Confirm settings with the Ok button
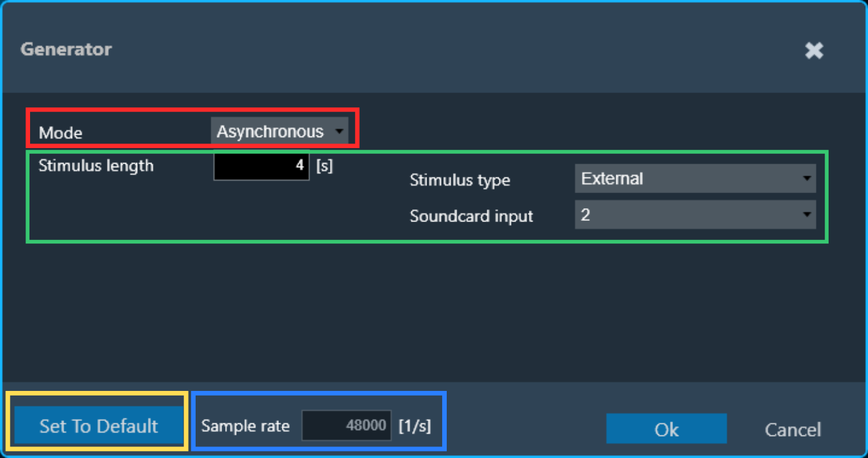The width and height of the screenshot is (868, 458). click(x=667, y=429)
